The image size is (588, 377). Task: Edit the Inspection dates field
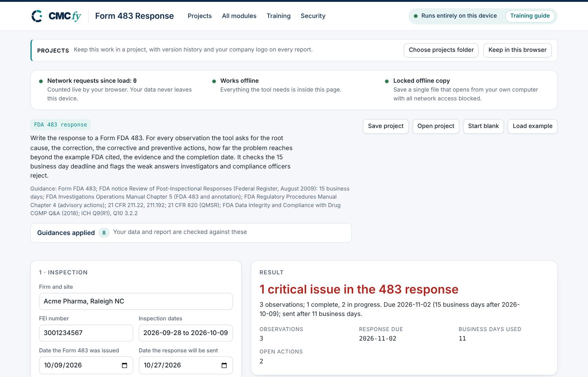point(186,333)
